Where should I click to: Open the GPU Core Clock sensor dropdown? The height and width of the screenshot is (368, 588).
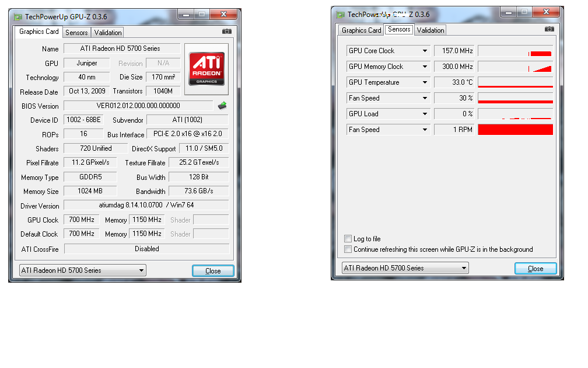[425, 51]
